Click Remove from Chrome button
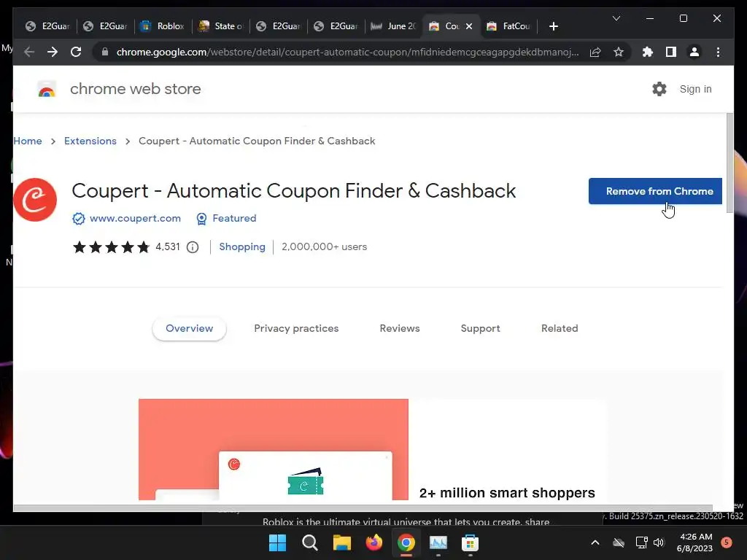Screen dimensions: 747x560 point(655,192)
